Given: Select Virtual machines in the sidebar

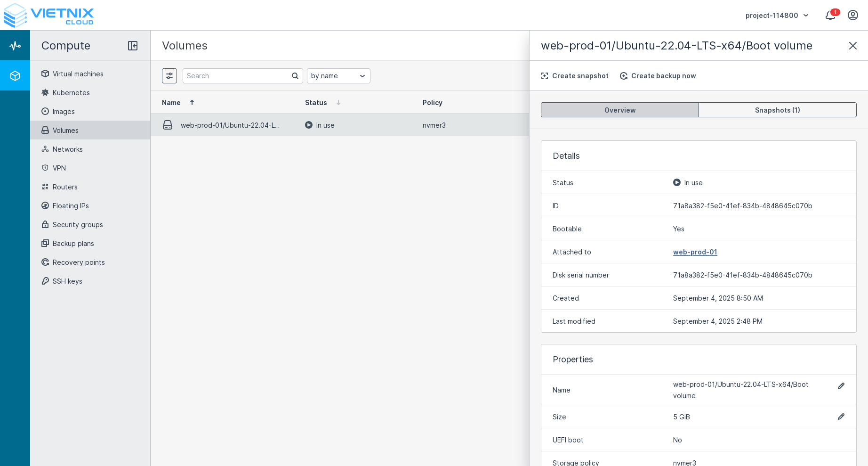Looking at the screenshot, I should tap(78, 74).
